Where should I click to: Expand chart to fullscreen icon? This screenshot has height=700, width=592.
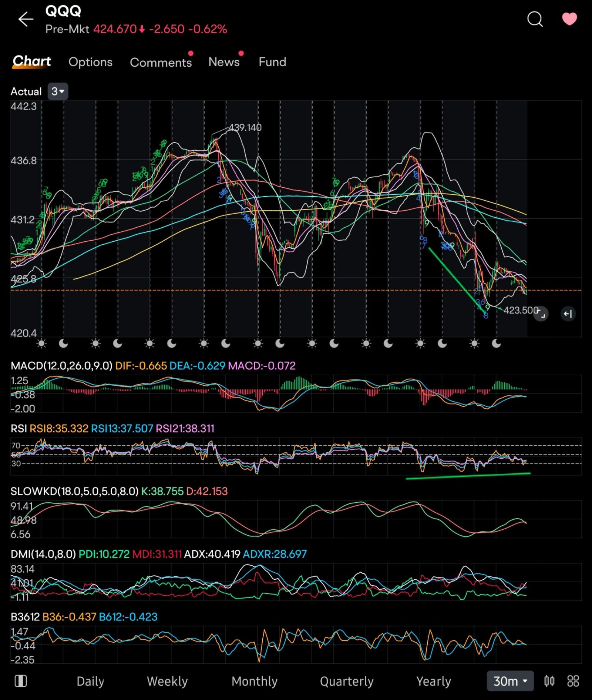[x=541, y=314]
